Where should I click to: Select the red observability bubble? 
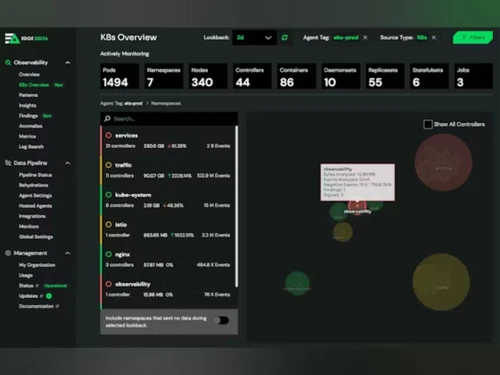tap(357, 207)
